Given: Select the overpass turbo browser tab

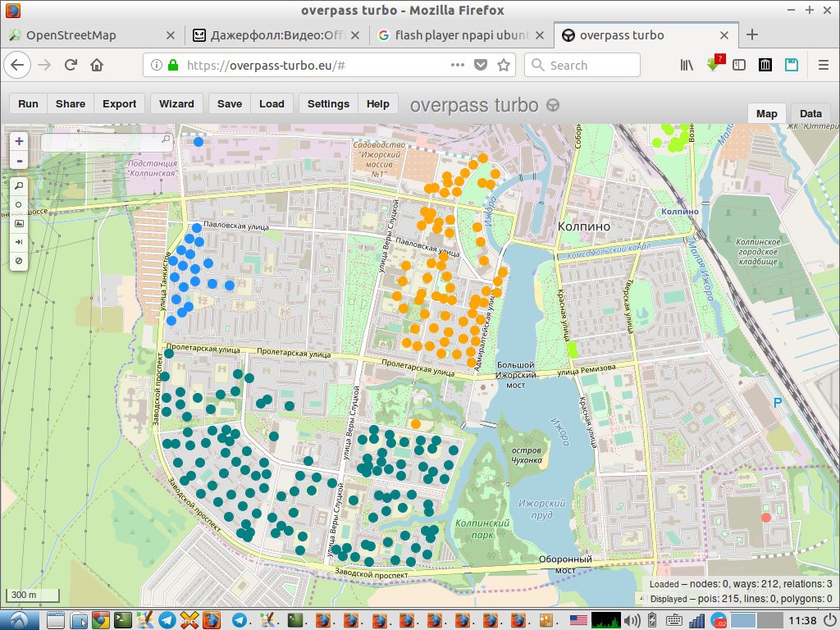Looking at the screenshot, I should pyautogui.click(x=646, y=35).
